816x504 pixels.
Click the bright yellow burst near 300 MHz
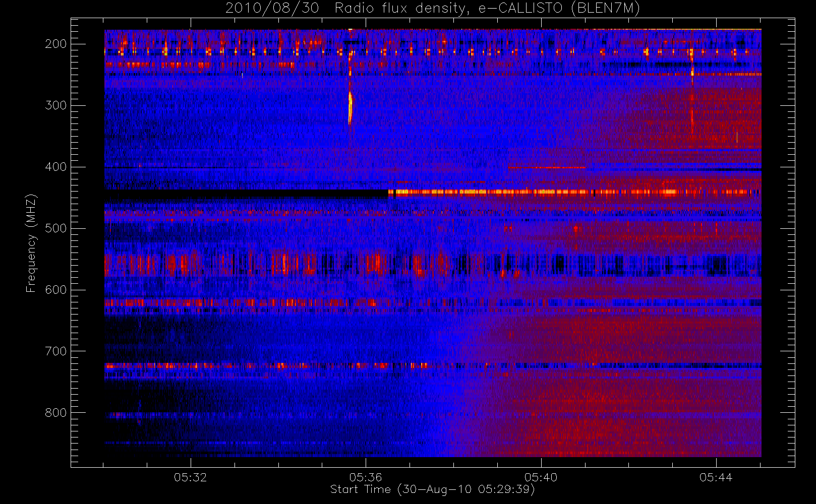click(350, 107)
